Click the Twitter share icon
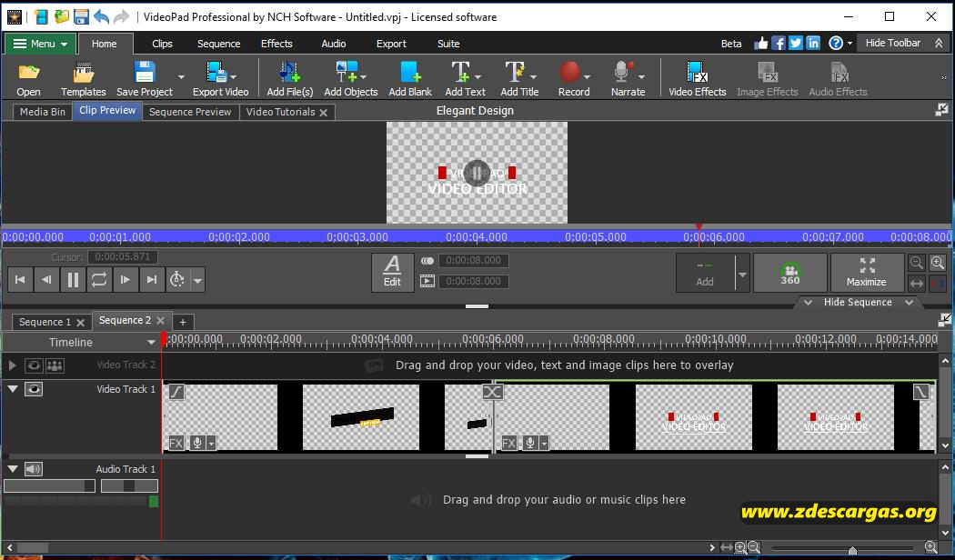Viewport: 955px width, 560px height. (796, 44)
